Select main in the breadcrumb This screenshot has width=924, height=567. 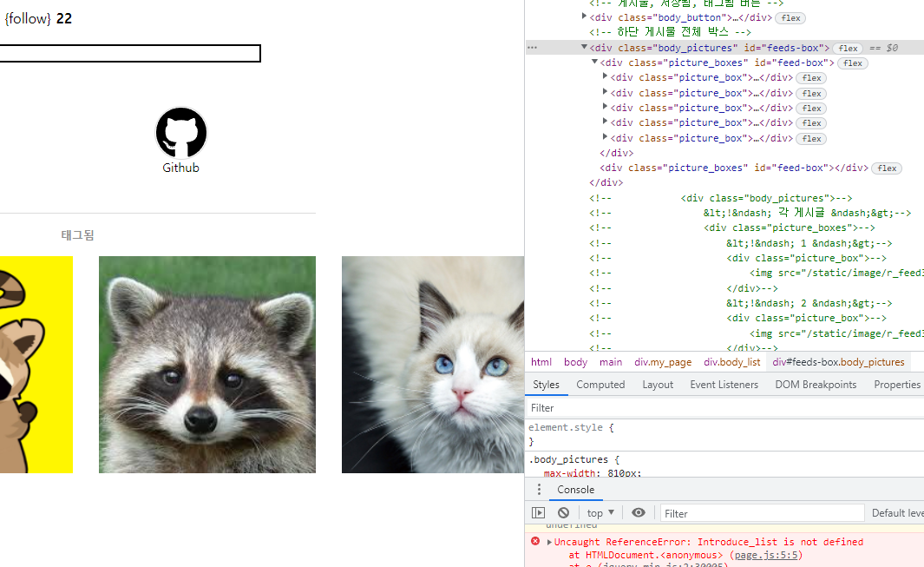click(611, 362)
